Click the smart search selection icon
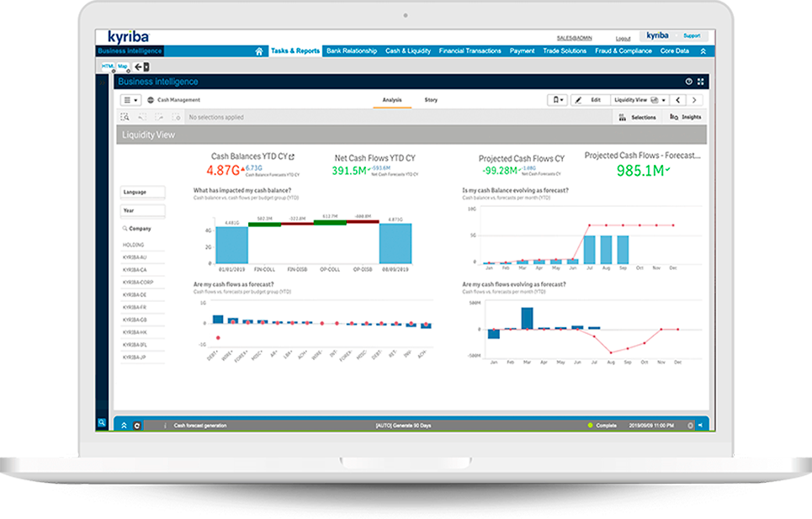This screenshot has width=812, height=519. tap(125, 118)
